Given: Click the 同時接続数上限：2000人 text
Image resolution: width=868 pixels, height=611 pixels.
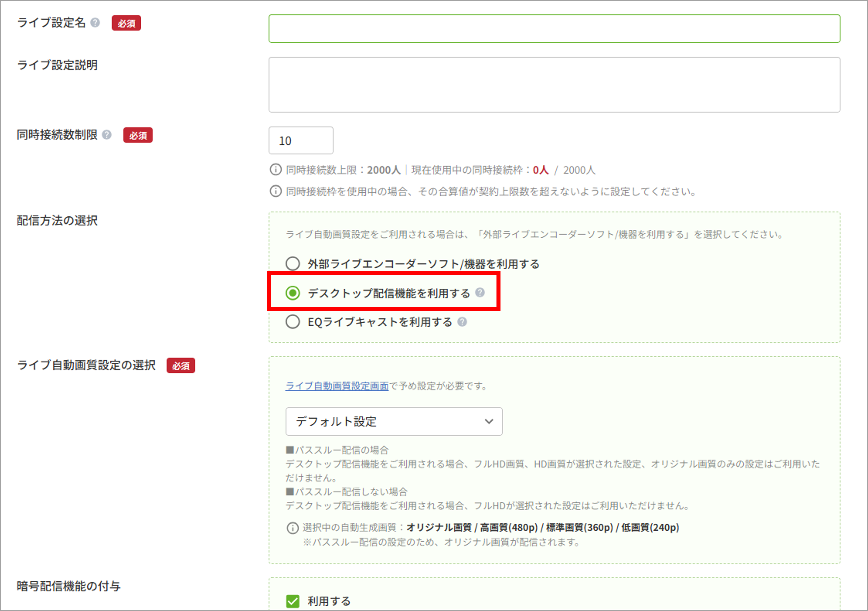Looking at the screenshot, I should tap(343, 170).
